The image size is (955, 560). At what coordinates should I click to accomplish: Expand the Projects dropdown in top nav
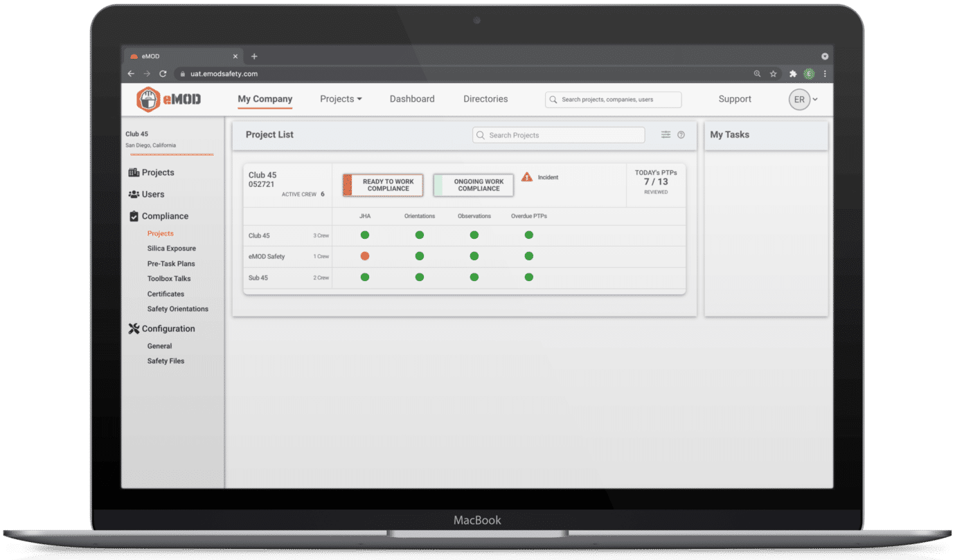[341, 99]
